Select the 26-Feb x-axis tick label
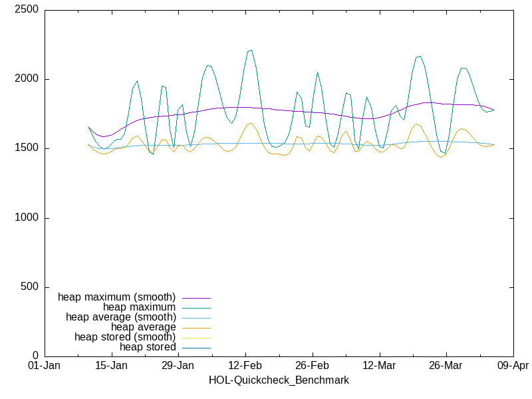This screenshot has width=532, height=399. [312, 366]
